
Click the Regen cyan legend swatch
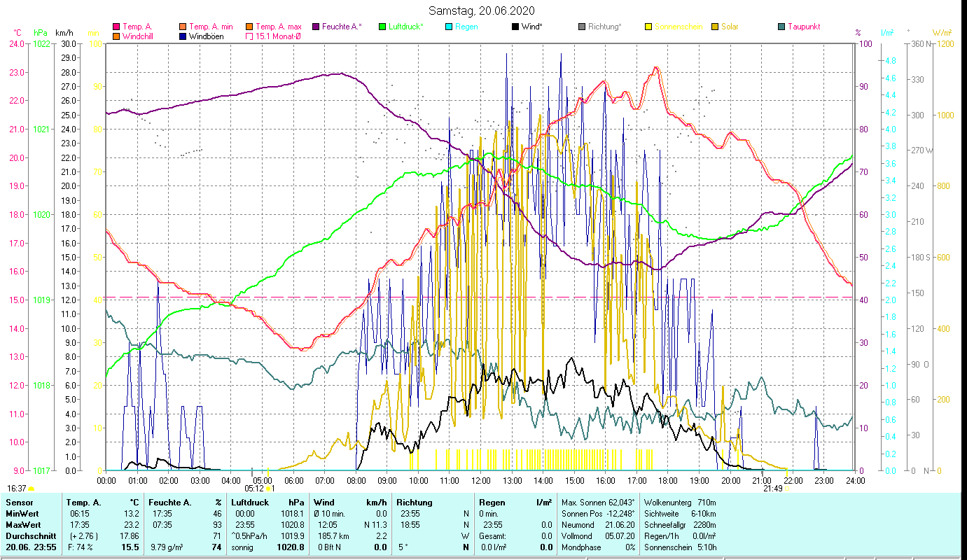(x=449, y=27)
